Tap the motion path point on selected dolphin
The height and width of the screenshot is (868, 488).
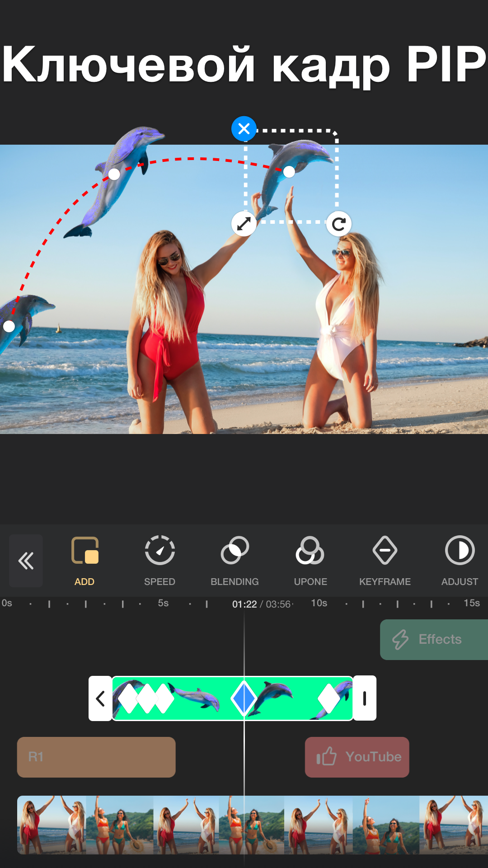289,171
